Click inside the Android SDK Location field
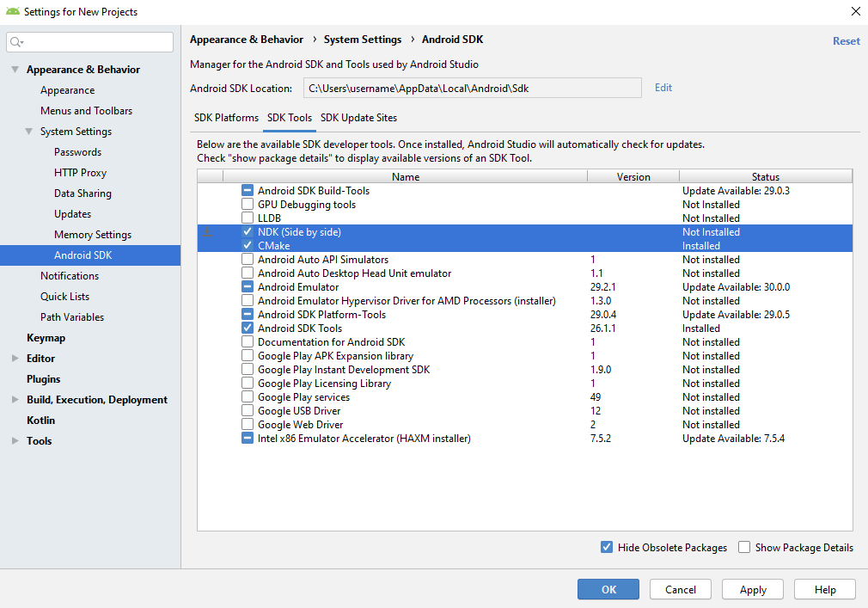This screenshot has width=868, height=608. coord(473,87)
